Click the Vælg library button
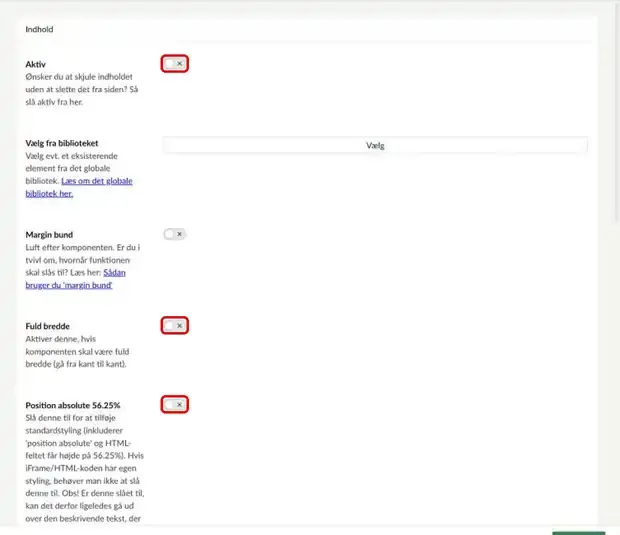The width and height of the screenshot is (620, 535). click(375, 145)
